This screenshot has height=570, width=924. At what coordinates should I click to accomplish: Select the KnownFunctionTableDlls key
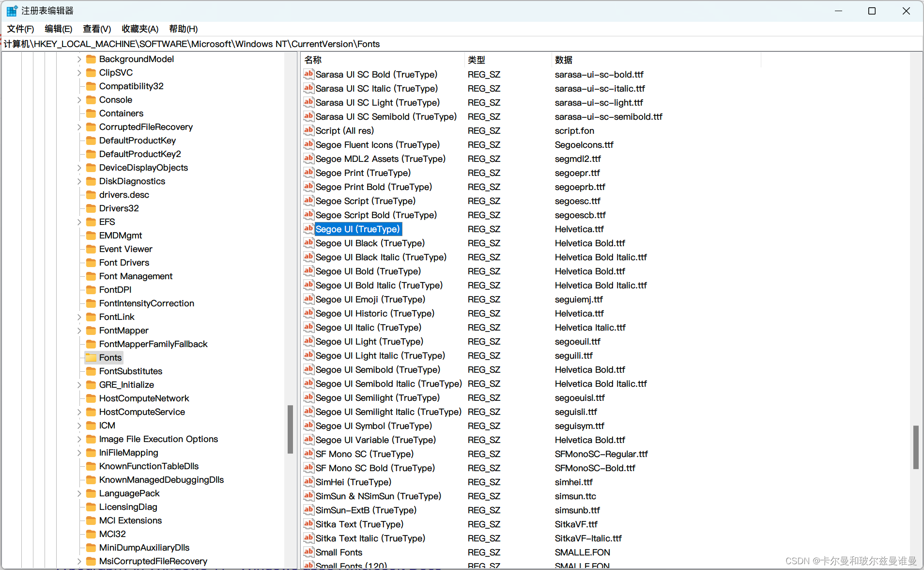(x=149, y=466)
